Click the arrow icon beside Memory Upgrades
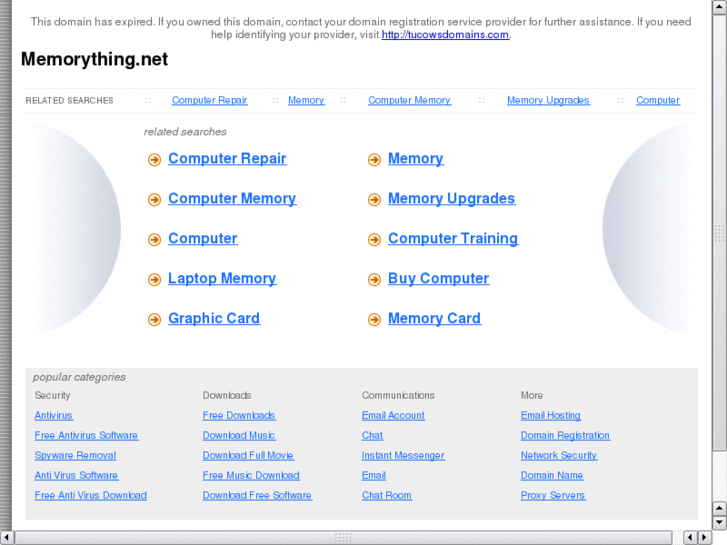This screenshot has width=727, height=545. 374,199
